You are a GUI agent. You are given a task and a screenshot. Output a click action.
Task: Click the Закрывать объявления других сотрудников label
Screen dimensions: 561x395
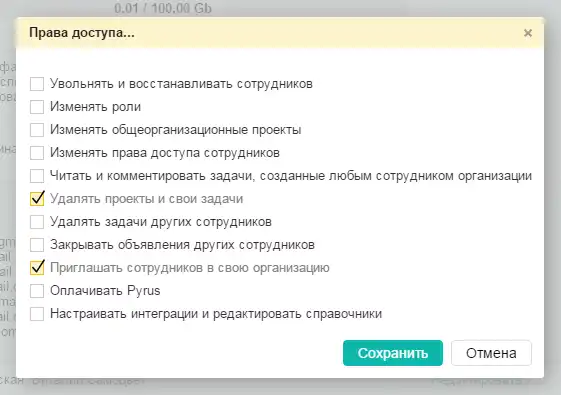pos(182,245)
